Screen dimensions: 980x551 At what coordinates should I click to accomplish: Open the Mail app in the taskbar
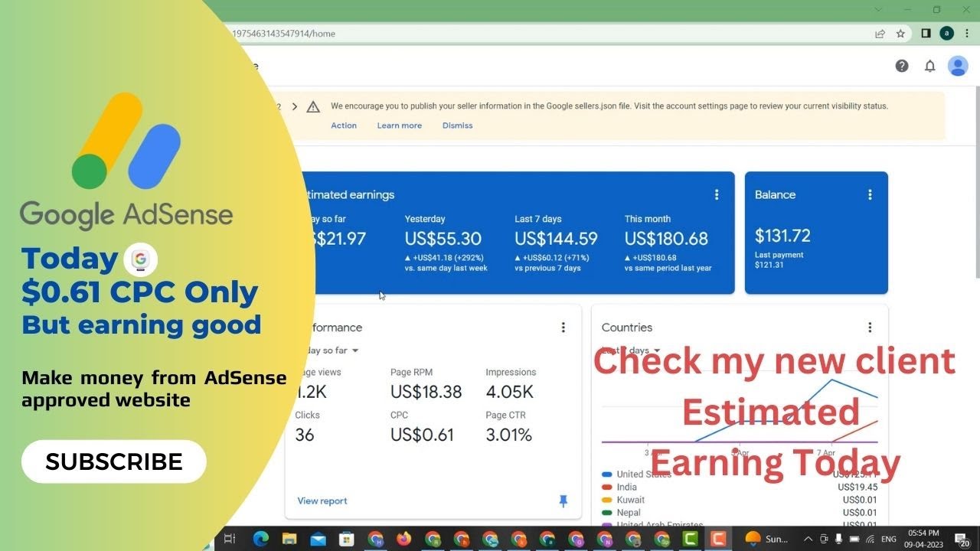[318, 539]
